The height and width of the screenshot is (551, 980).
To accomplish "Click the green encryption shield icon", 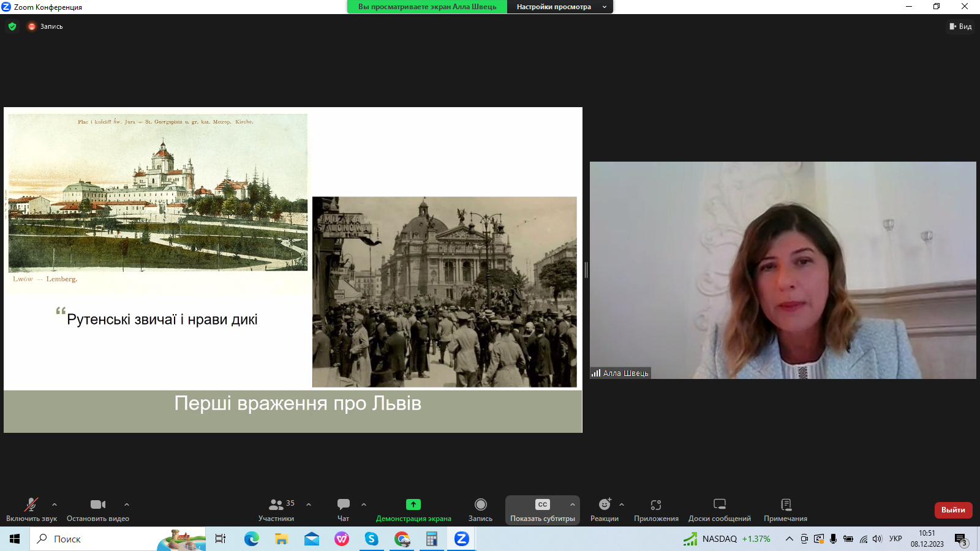I will [12, 26].
